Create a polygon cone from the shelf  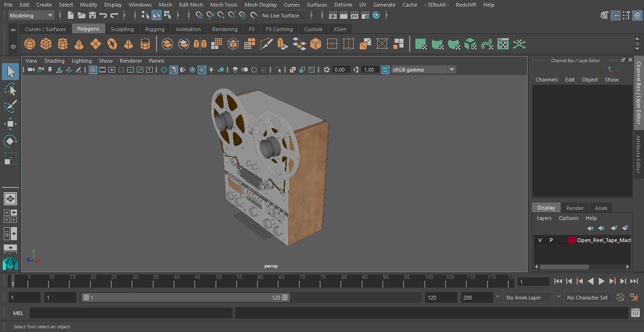point(79,44)
